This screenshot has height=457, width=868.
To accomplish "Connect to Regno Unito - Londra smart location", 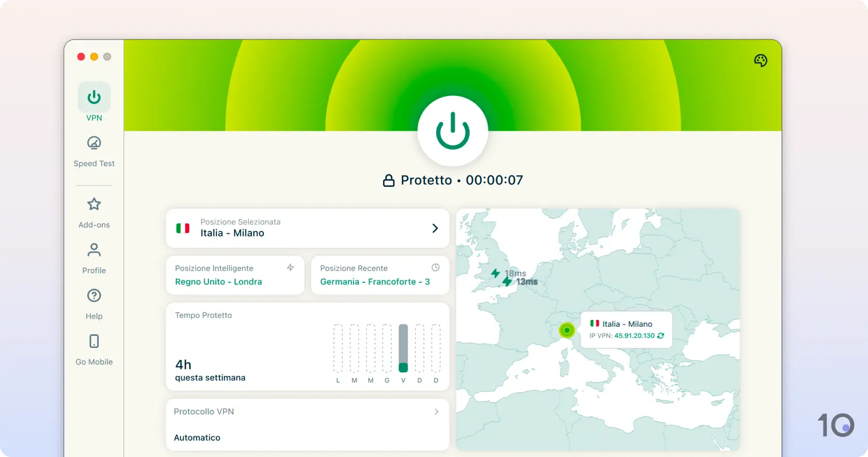I will [x=235, y=275].
